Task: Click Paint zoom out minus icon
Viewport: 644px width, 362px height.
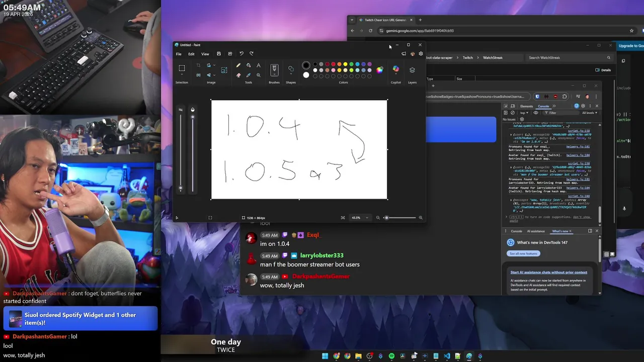Action: pyautogui.click(x=378, y=218)
